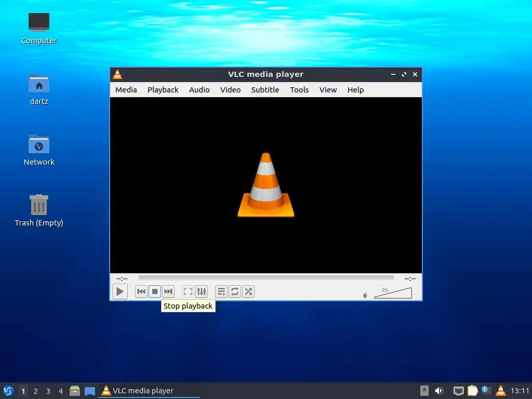This screenshot has width=532, height=399.
Task: Open the Video menu
Action: [230, 90]
